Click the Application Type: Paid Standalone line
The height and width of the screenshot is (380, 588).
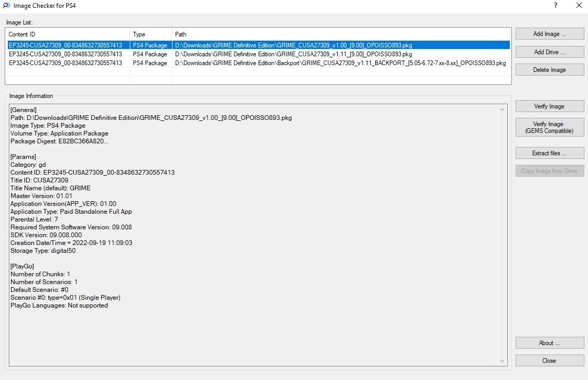tap(71, 212)
